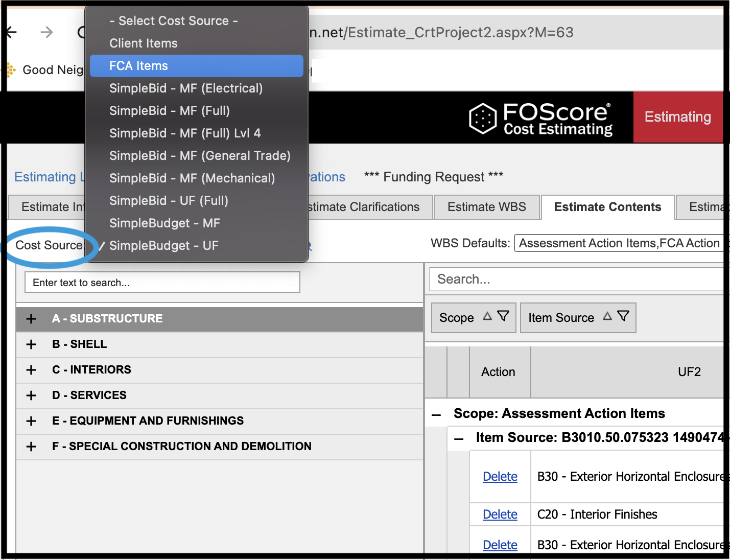Viewport: 730px width, 560px height.
Task: Switch to Estimate WBS tab
Action: 487,207
